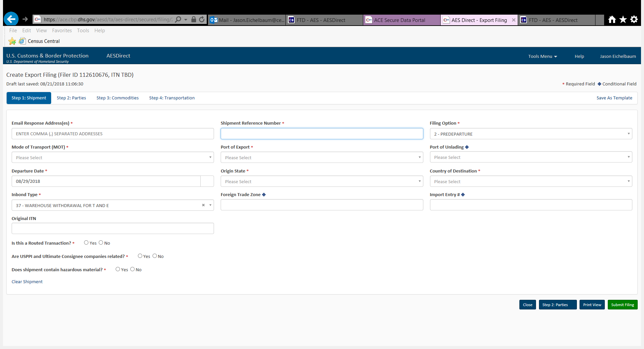Screen dimensions: 644x349
Task: Expand Mode of Transport dropdown
Action: pos(113,158)
